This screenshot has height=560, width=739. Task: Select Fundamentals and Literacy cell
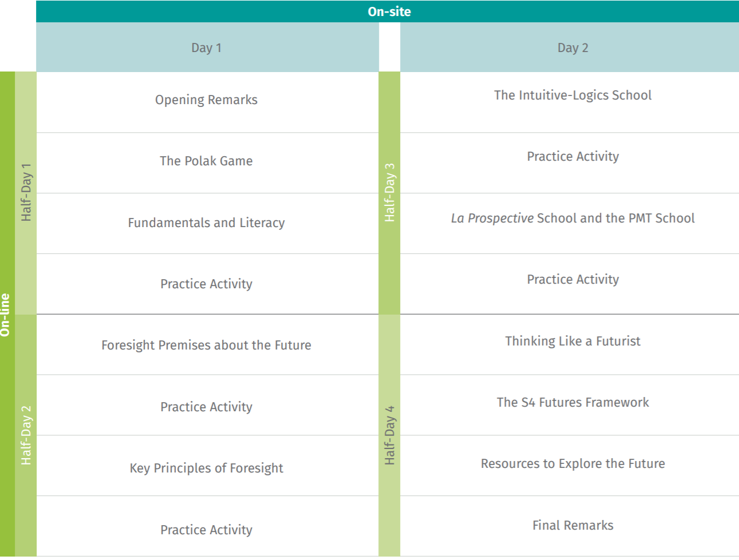point(207,223)
